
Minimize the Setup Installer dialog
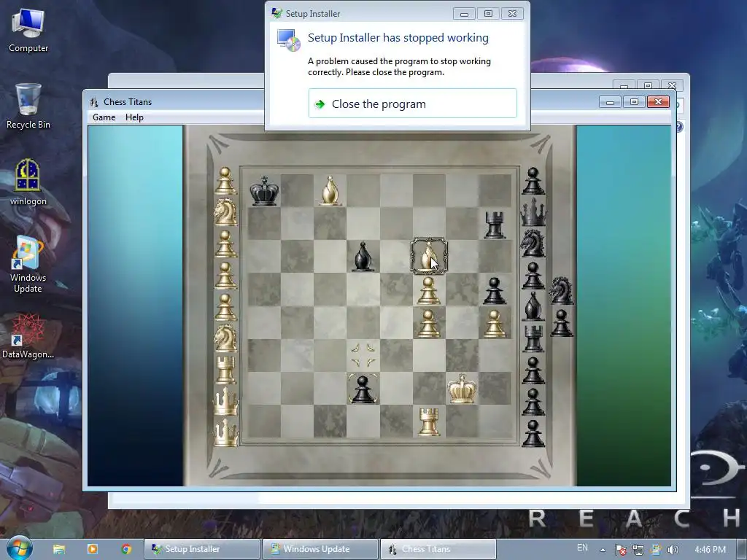click(x=464, y=14)
